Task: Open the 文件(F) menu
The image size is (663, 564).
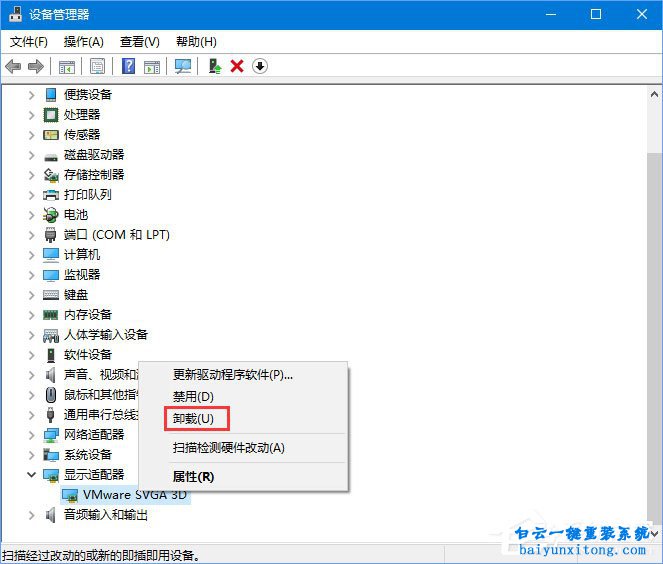Action: [x=29, y=41]
